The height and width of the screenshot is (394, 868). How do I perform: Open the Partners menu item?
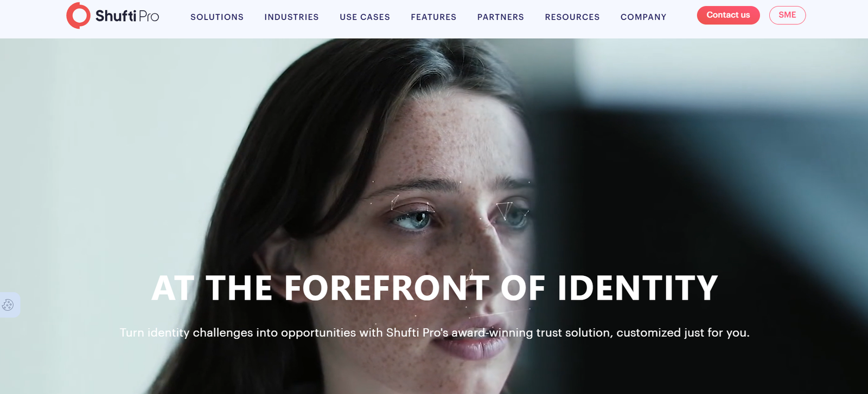pos(501,17)
